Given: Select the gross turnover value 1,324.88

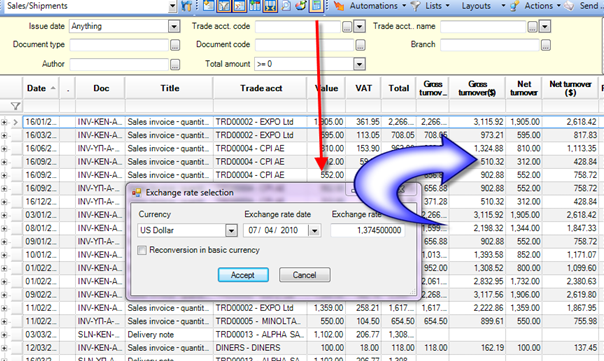Looking at the screenshot, I should pos(477,148).
